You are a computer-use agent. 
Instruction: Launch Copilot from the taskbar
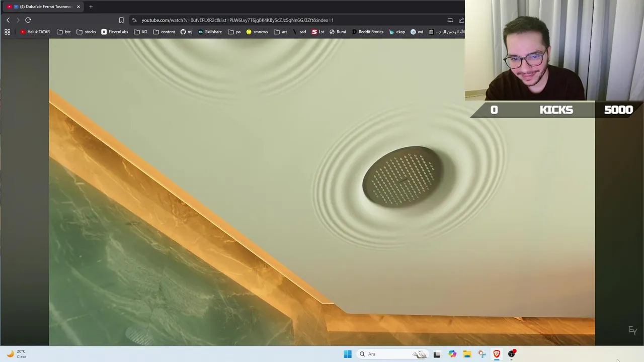tap(452, 354)
